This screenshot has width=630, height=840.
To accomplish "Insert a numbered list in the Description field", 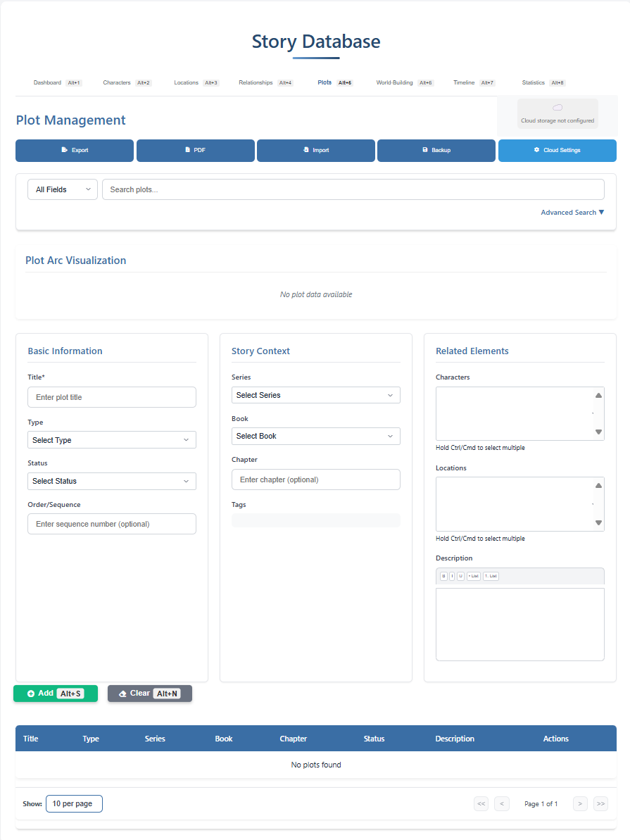I will (x=491, y=576).
